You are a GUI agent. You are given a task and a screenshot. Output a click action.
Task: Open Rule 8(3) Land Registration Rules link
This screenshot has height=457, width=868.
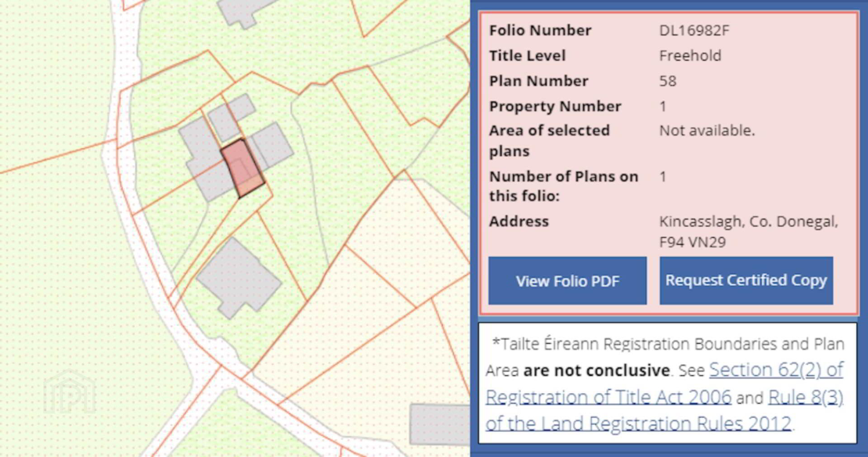click(805, 397)
